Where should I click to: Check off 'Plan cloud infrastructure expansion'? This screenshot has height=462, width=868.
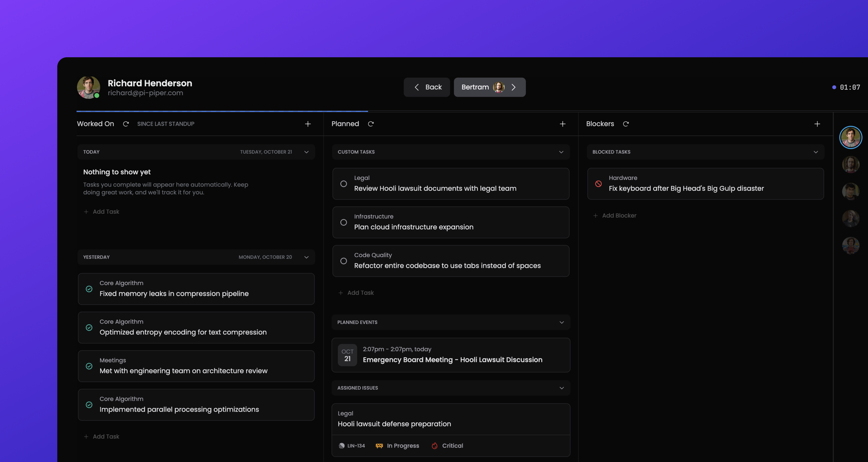pyautogui.click(x=344, y=222)
